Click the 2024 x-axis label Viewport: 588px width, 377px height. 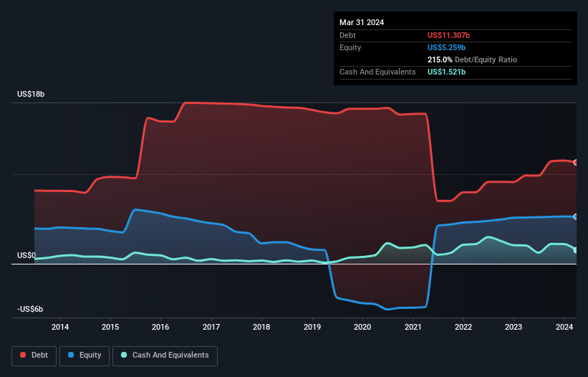564,327
